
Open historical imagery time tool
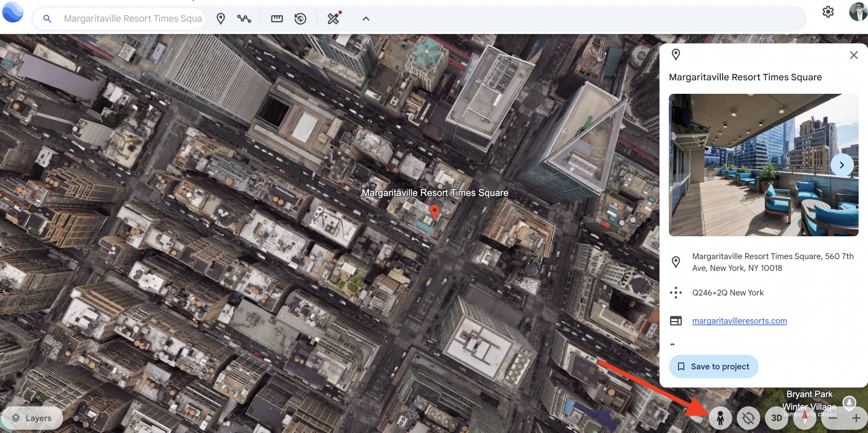300,19
